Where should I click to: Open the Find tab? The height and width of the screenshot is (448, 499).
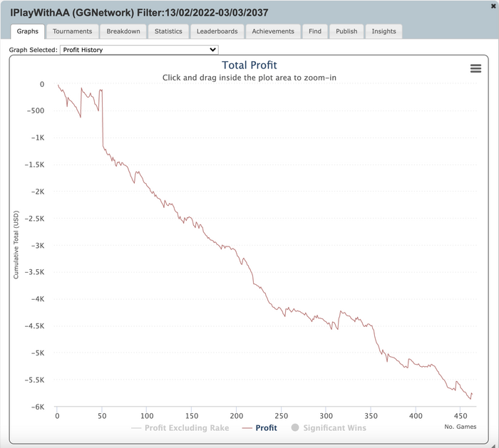(x=315, y=31)
